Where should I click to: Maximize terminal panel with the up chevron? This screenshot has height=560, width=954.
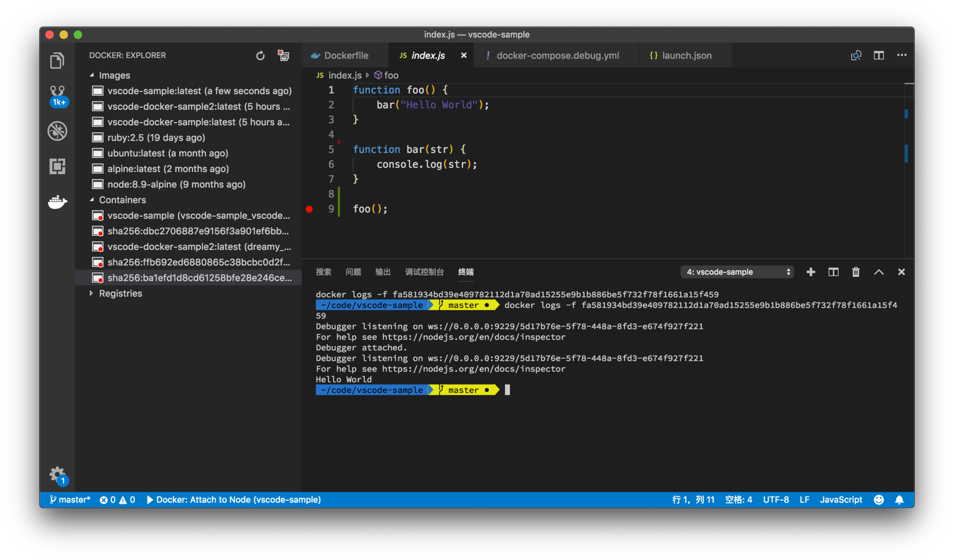tap(878, 272)
